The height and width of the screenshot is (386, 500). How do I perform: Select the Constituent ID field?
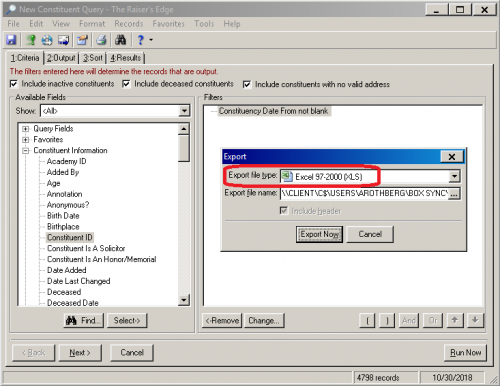tap(70, 237)
